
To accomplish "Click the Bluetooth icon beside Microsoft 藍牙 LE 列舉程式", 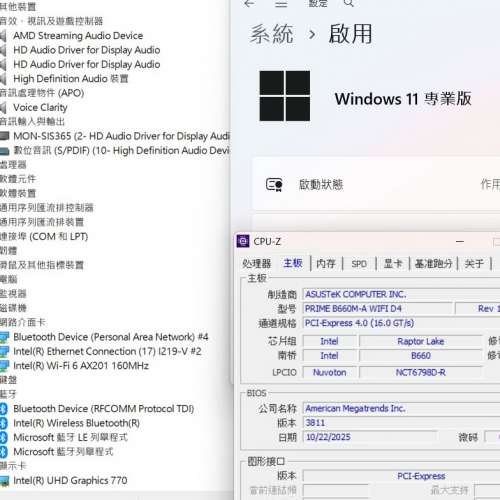I will 3,437.
